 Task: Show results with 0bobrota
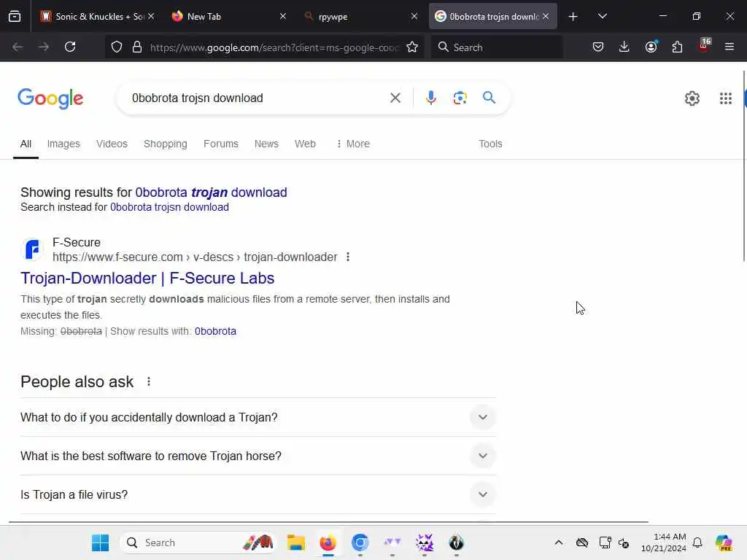coord(215,331)
